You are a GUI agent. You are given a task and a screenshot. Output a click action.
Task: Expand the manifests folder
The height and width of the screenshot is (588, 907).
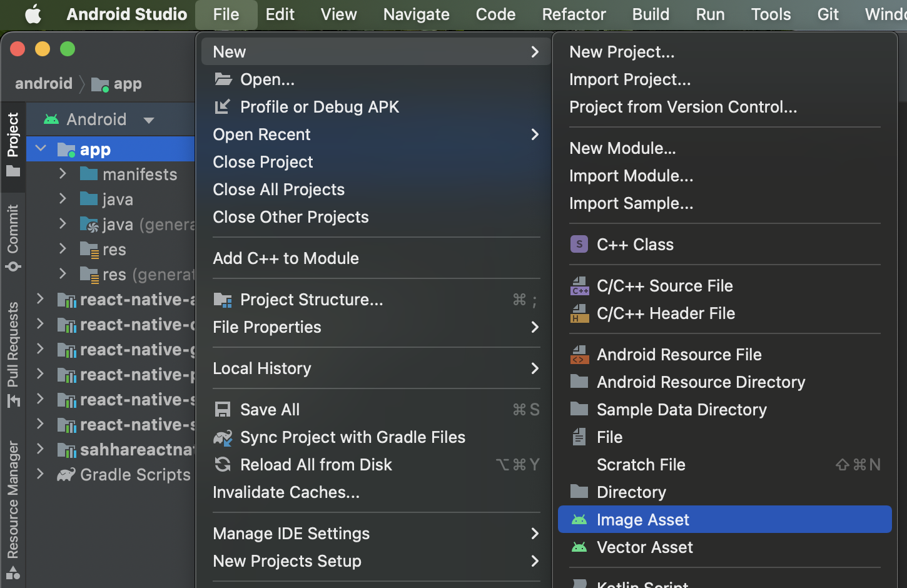[x=63, y=174]
